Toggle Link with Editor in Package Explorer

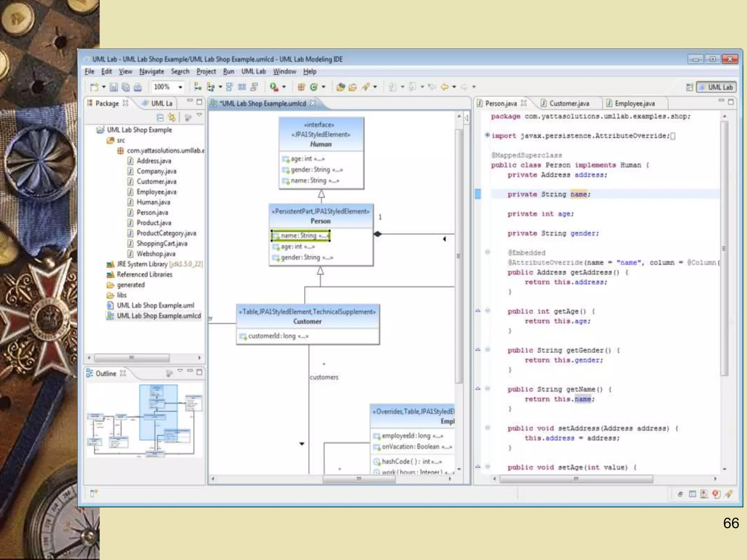(172, 117)
